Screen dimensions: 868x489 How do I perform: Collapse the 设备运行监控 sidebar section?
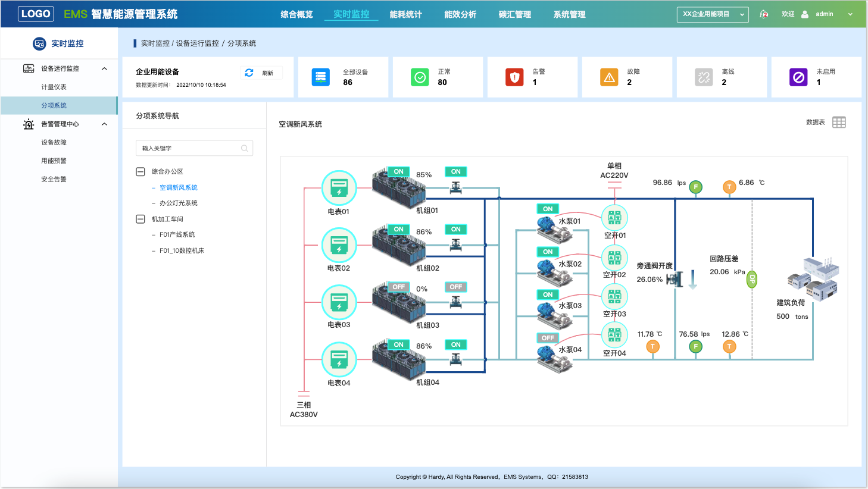tap(105, 69)
